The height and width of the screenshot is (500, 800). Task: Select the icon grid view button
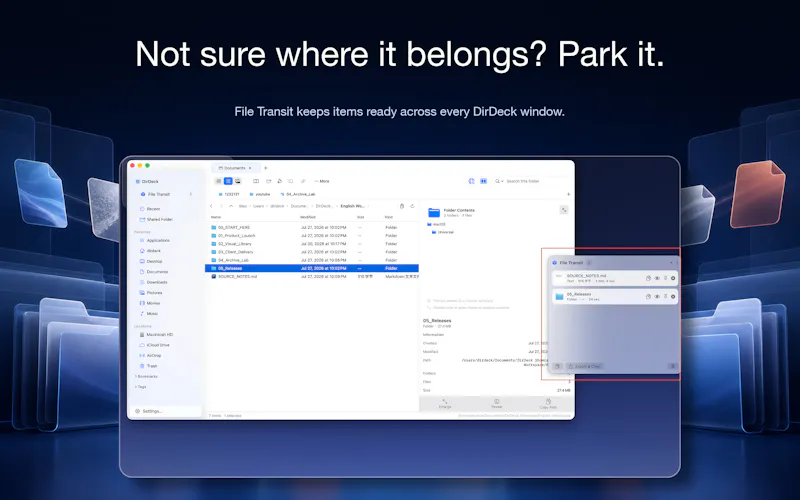(x=218, y=181)
